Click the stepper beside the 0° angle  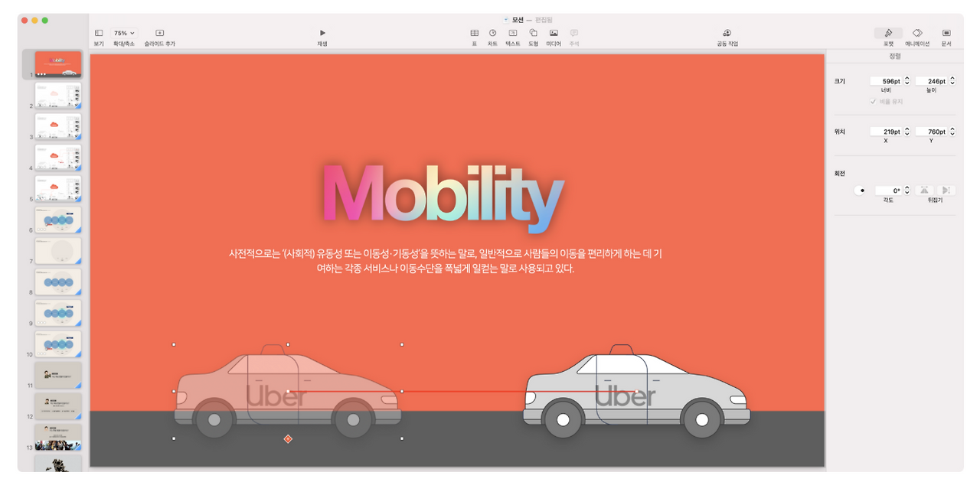[907, 191]
